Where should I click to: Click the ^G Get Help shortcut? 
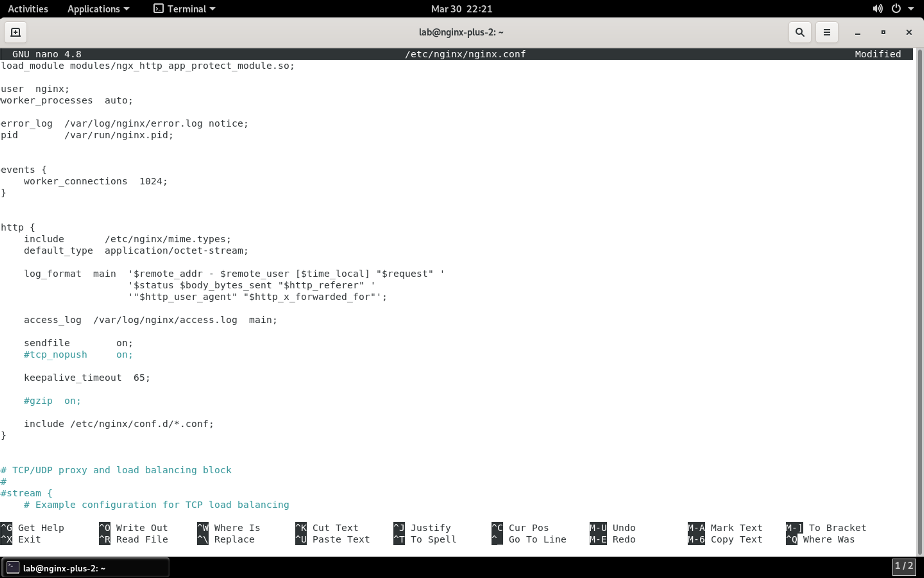pyautogui.click(x=32, y=528)
